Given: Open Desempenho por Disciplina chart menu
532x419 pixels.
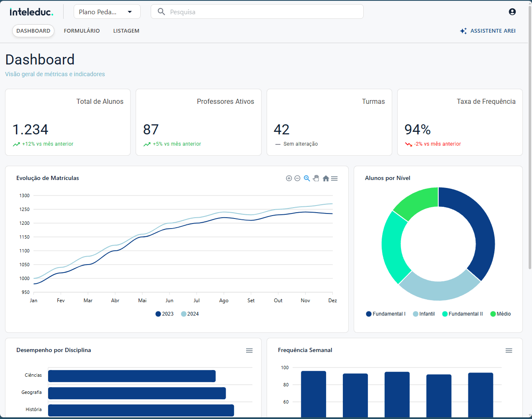Looking at the screenshot, I should click(x=249, y=351).
